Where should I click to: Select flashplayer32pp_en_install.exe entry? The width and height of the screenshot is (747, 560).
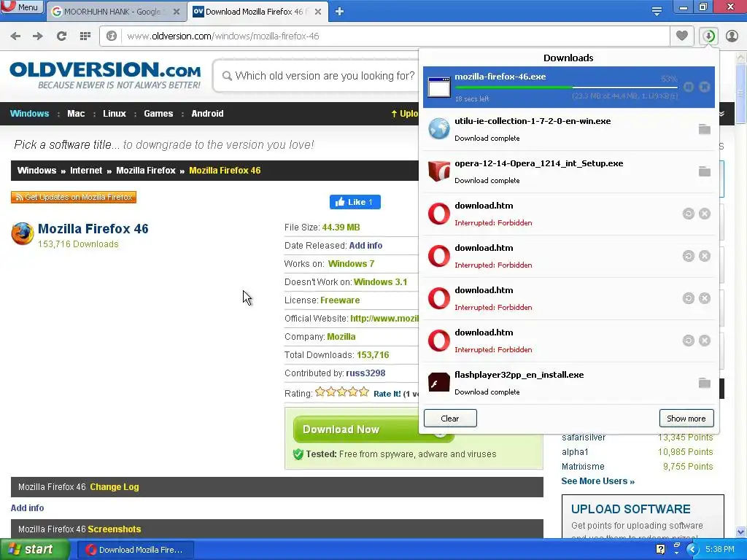tap(569, 384)
